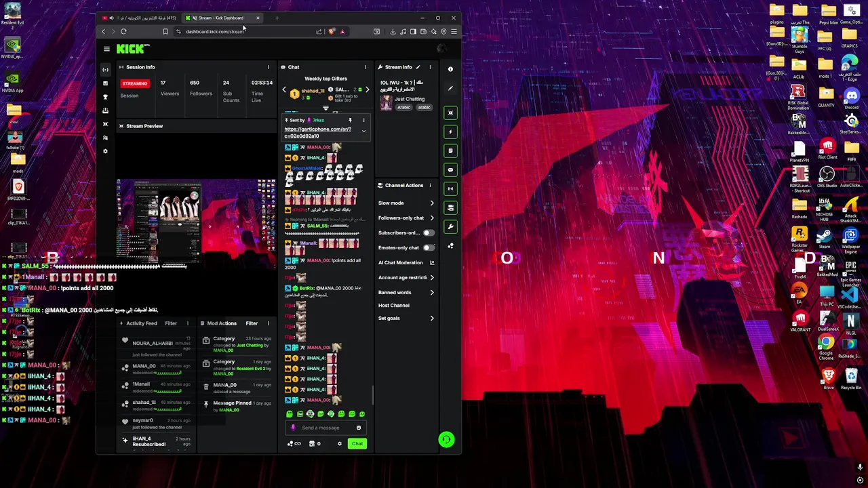Open the Kick hamburger menu
Screen dimensions: 868x488
point(106,49)
